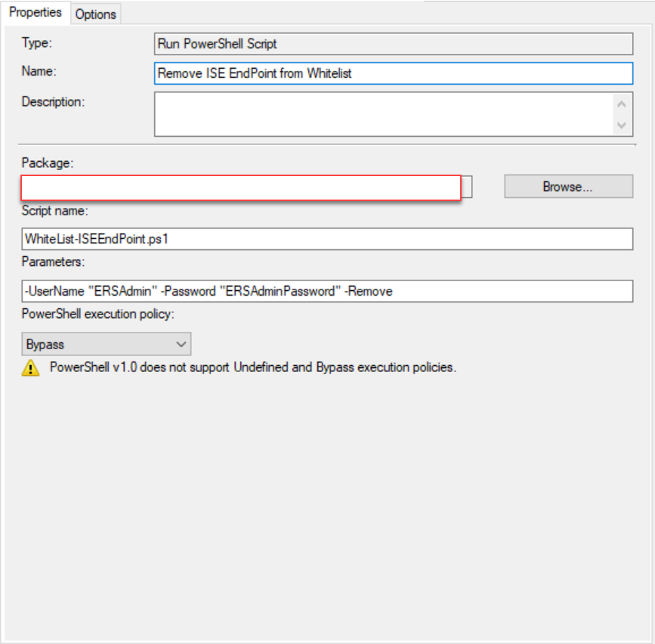Click the Script name: label
Image resolution: width=655 pixels, height=644 pixels.
point(54,211)
